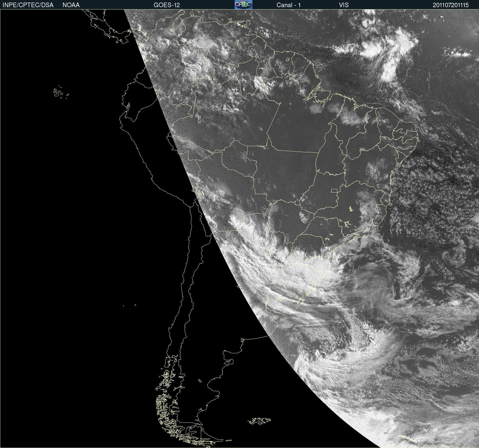Click the GOES-12 satellite label
Viewport: 479px width, 448px height.
tap(167, 5)
